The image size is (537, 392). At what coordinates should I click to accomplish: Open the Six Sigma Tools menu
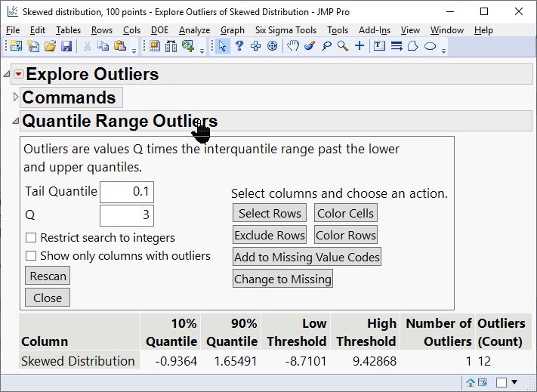(x=285, y=30)
